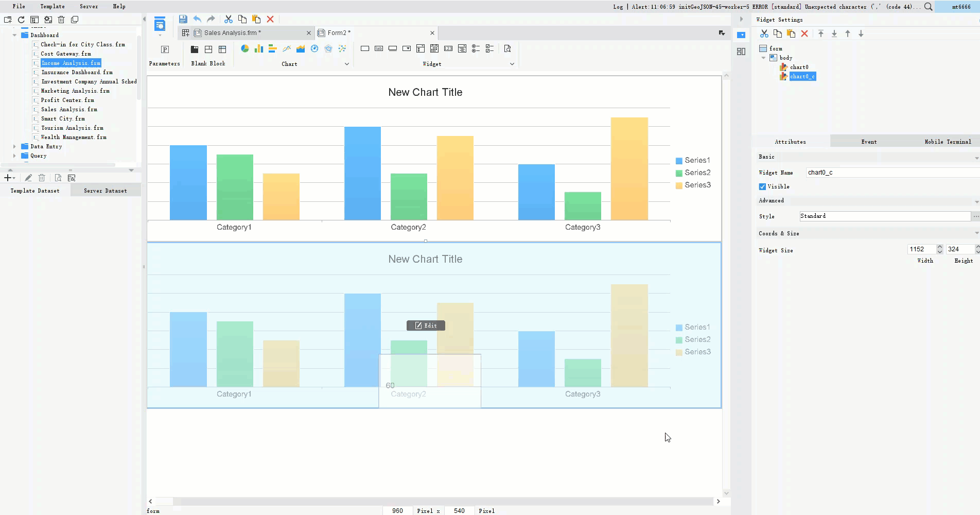Screen dimensions: 980x515
Task: Insert a horizontal bar chart widget
Action: [x=273, y=48]
